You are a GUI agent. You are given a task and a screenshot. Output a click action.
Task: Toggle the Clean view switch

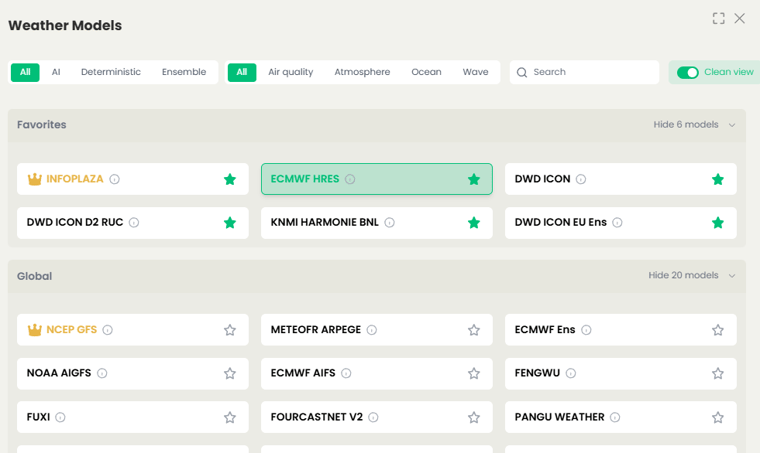(x=688, y=72)
